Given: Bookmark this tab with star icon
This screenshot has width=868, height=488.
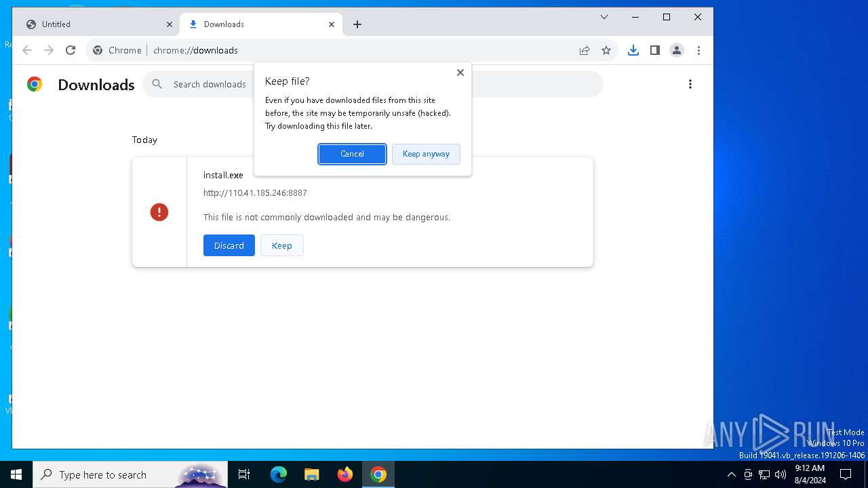Looking at the screenshot, I should [606, 50].
